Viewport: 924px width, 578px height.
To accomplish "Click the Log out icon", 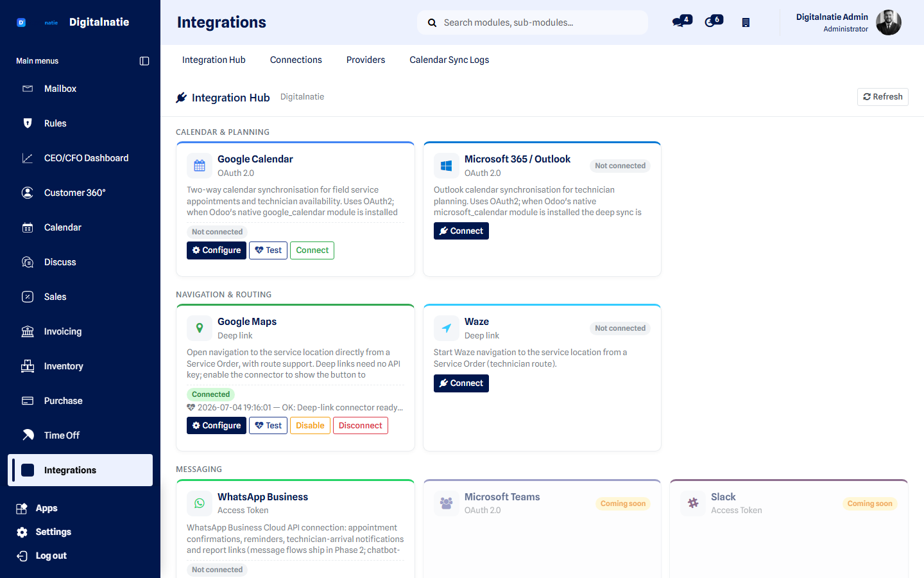I will click(22, 556).
